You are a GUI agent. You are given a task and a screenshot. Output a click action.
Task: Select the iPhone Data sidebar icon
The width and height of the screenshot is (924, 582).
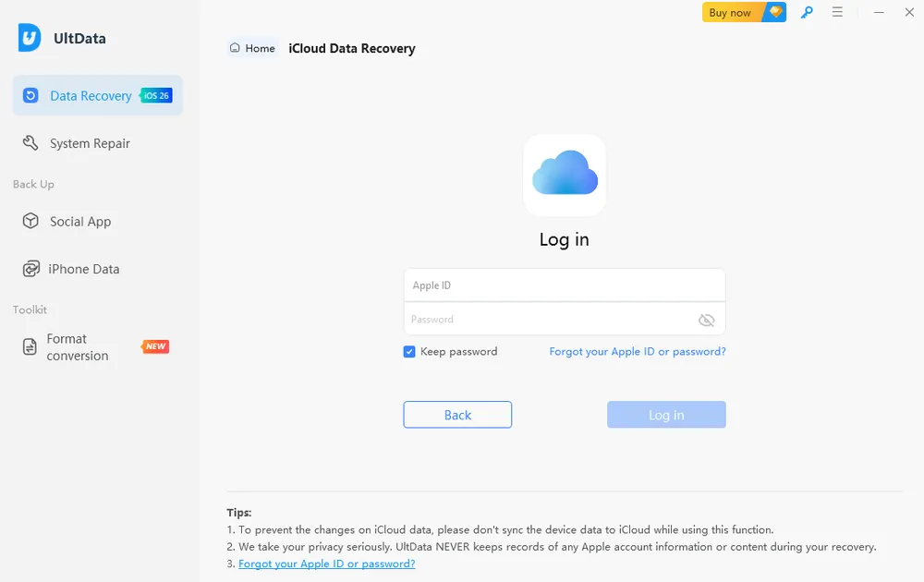click(30, 269)
